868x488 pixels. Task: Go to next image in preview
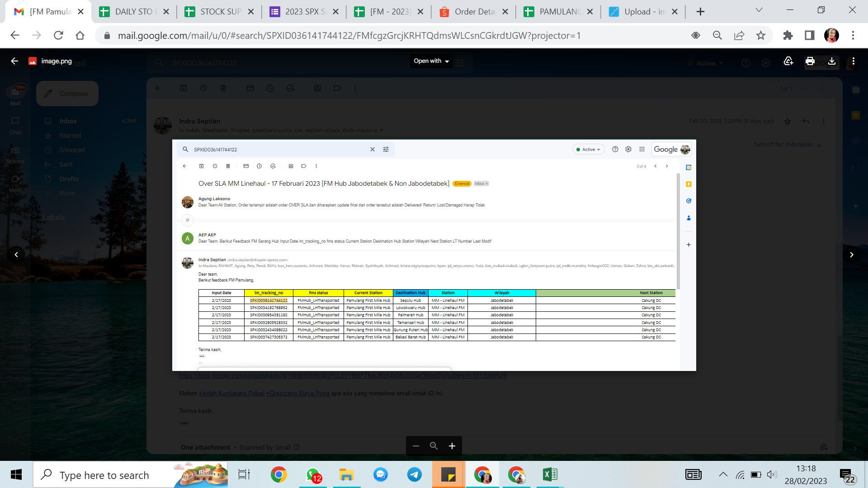click(x=852, y=255)
